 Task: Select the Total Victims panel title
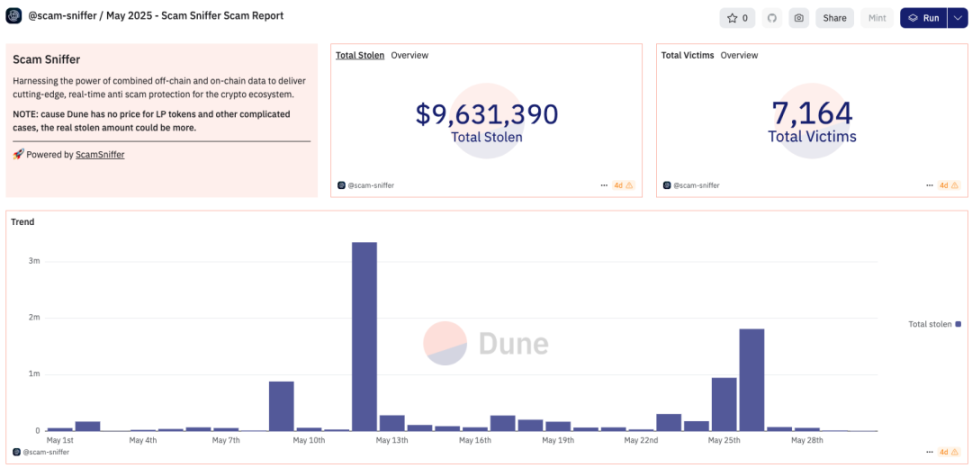coord(687,55)
